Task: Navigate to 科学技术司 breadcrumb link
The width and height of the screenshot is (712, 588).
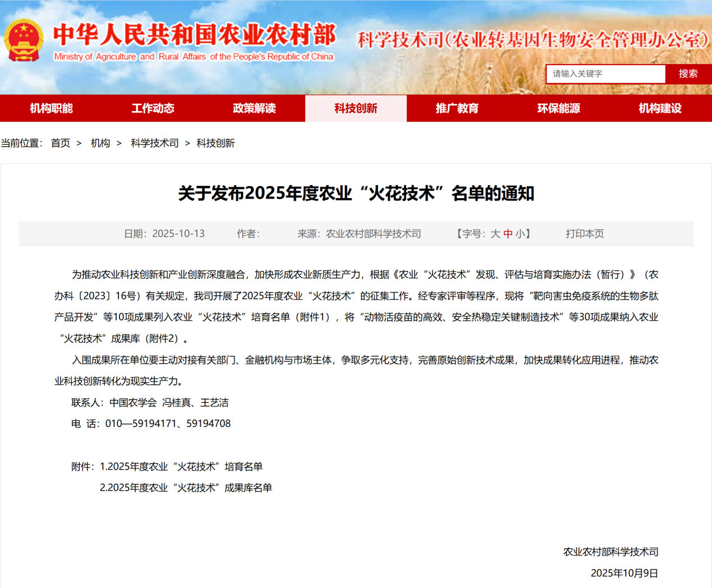Action: pyautogui.click(x=155, y=143)
